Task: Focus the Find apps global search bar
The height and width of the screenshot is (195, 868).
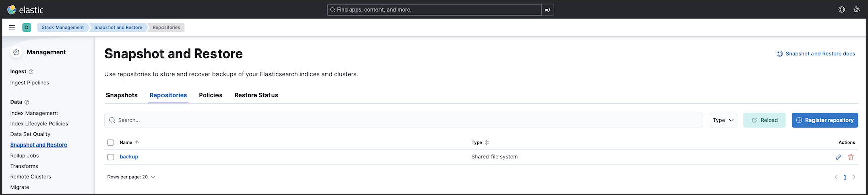Action: [434, 10]
